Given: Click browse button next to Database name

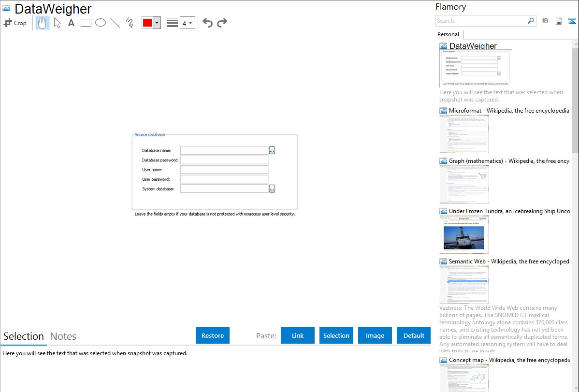Looking at the screenshot, I should (272, 150).
